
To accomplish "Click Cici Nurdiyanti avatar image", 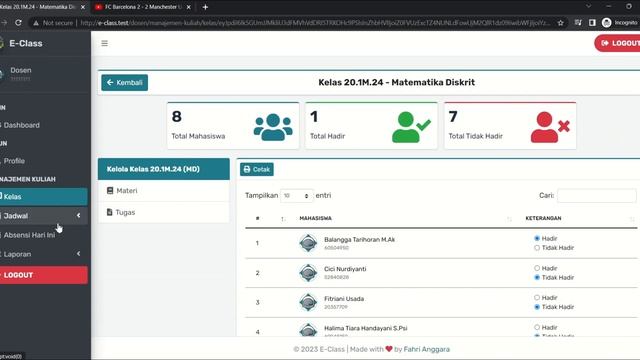I will click(308, 273).
